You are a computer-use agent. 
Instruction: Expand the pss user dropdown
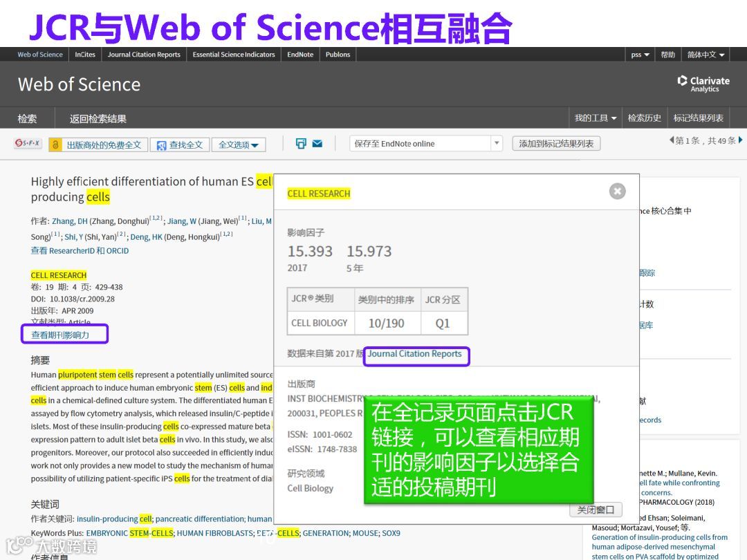tap(640, 55)
